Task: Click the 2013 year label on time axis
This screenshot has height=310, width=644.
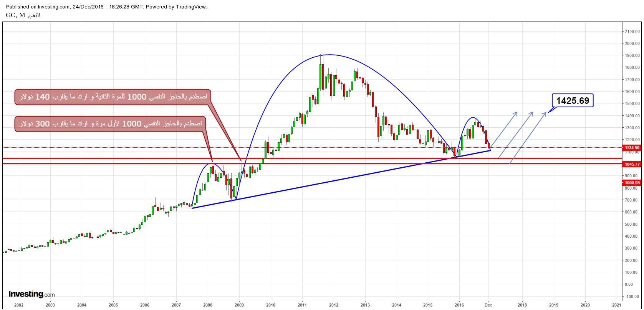Action: [x=365, y=305]
